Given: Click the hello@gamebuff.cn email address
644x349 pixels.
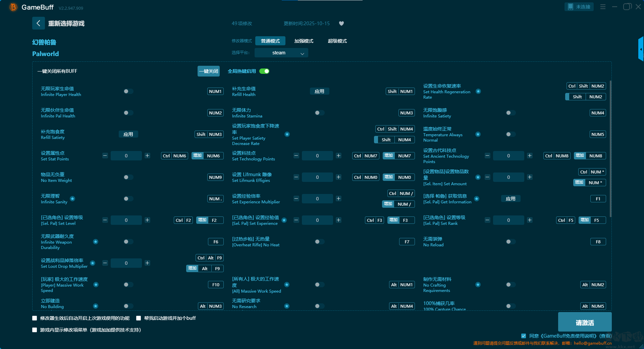Looking at the screenshot, I should 593,343.
